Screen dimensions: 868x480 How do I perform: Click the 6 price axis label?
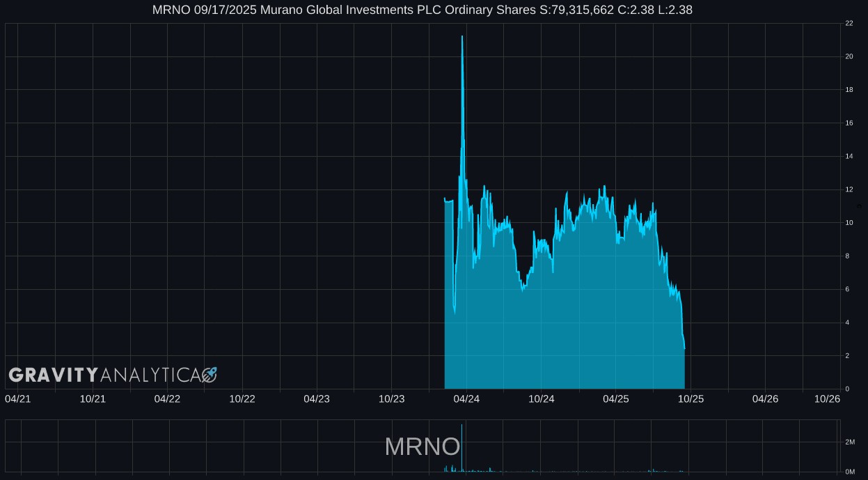(847, 289)
